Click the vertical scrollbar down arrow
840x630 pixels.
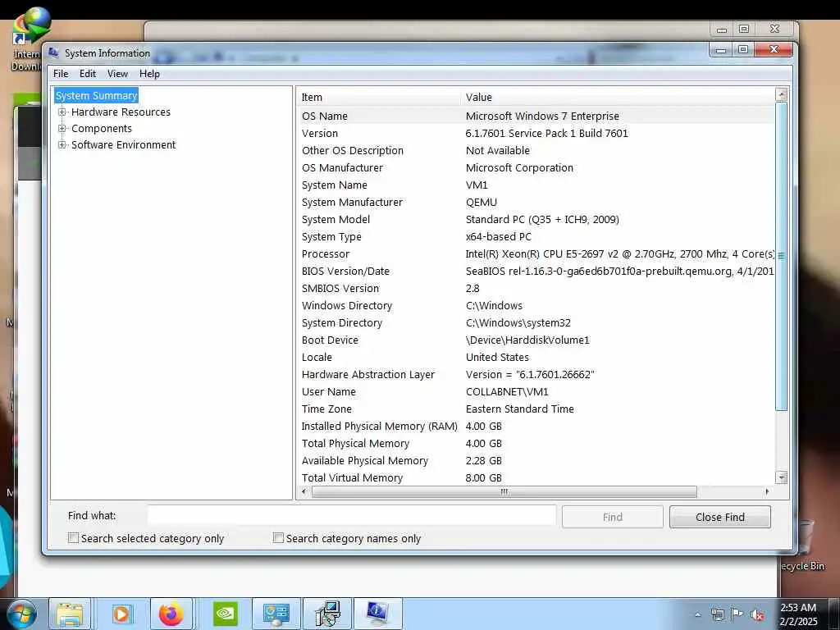coord(782,477)
